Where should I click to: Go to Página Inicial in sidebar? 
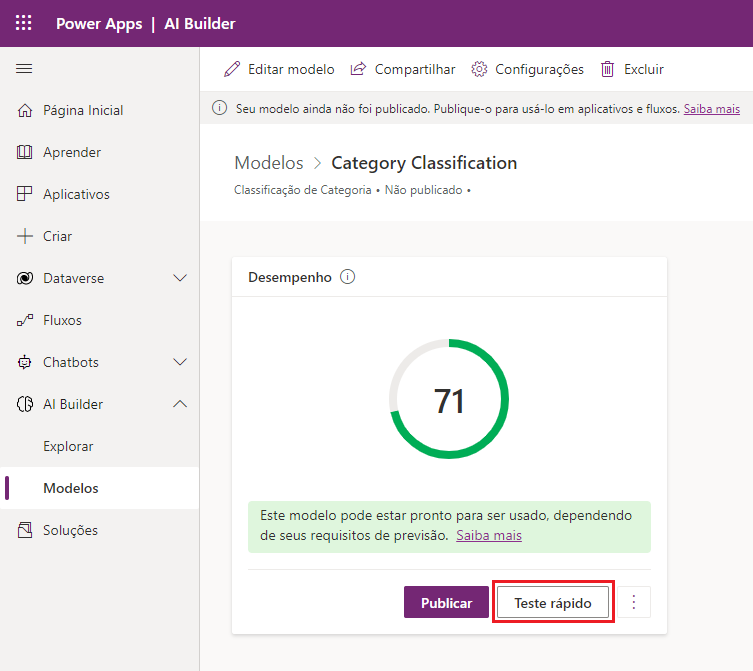tap(99, 110)
